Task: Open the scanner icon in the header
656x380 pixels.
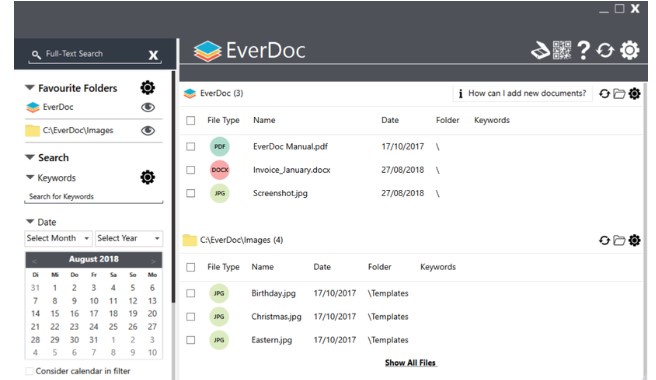Action: click(541, 51)
